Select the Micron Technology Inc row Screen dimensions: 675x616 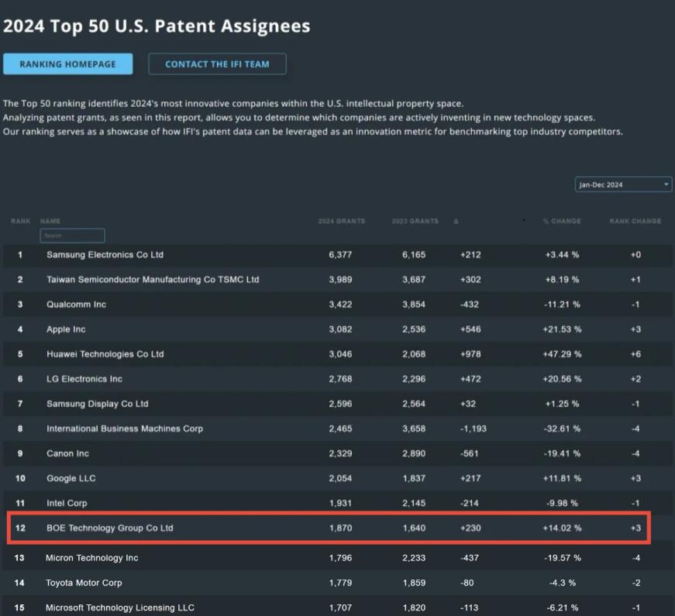pos(310,557)
